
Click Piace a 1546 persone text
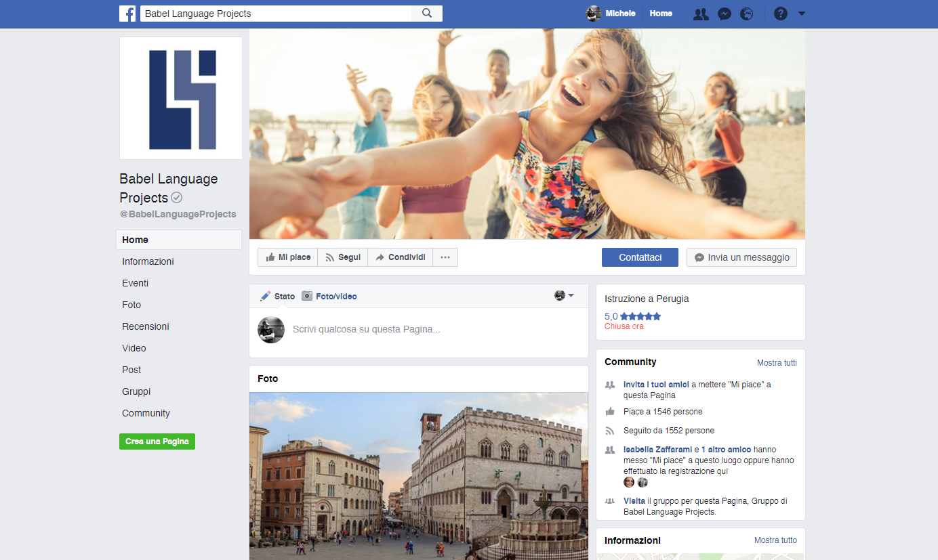[x=663, y=411]
